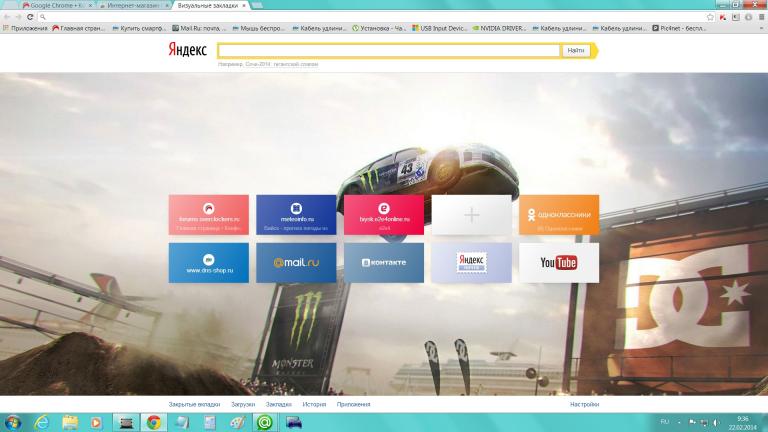Click the Chrome taskbar icon
Image resolution: width=768 pixels, height=432 pixels.
click(154, 422)
